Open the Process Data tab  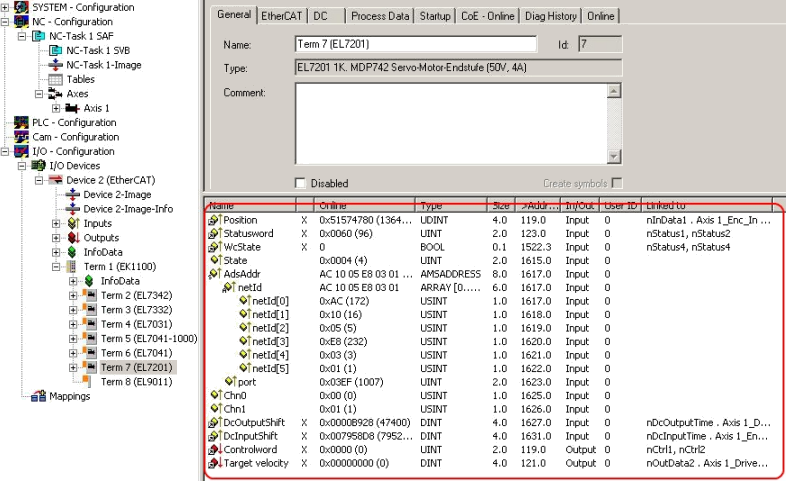point(380,16)
